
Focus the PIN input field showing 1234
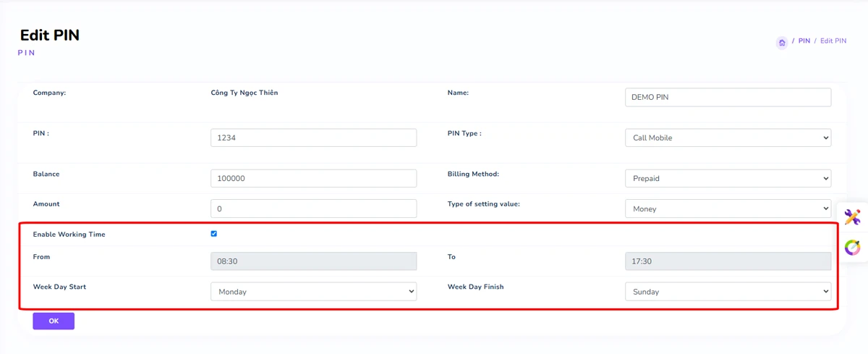(x=313, y=138)
